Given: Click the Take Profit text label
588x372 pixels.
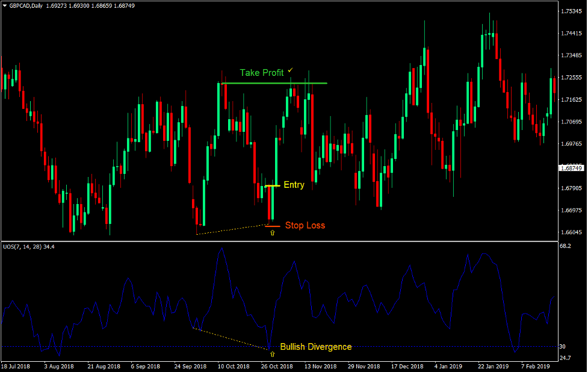Looking at the screenshot, I should 262,72.
